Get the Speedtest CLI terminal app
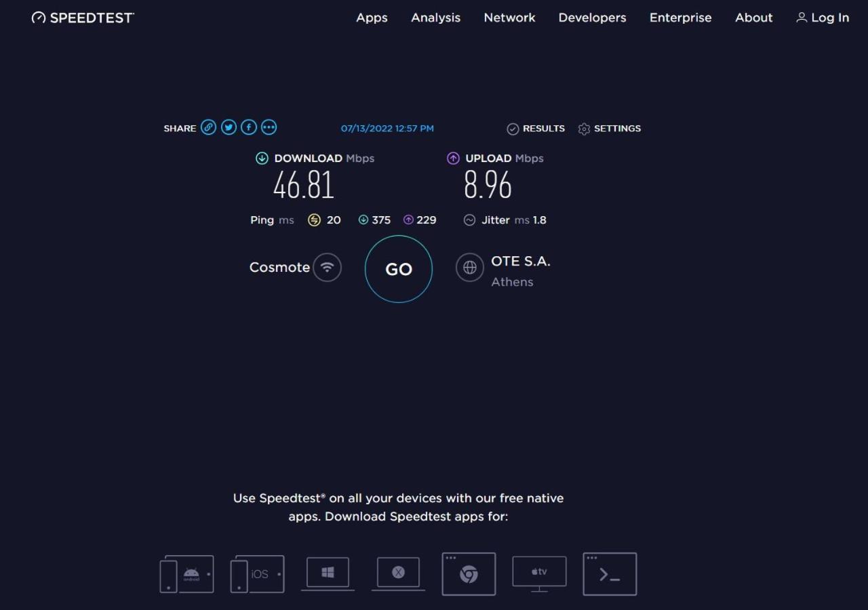Viewport: 868px width, 610px height. pyautogui.click(x=610, y=574)
